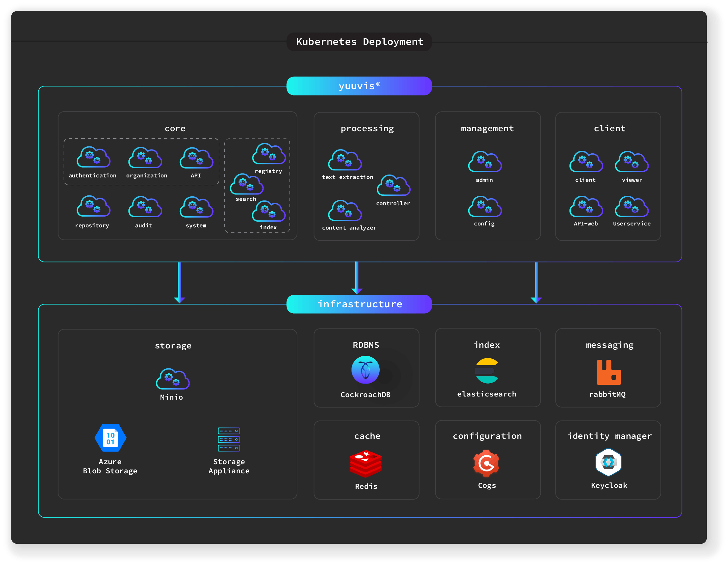The height and width of the screenshot is (565, 728).
Task: Select the Redis cache icon
Action: pyautogui.click(x=366, y=463)
